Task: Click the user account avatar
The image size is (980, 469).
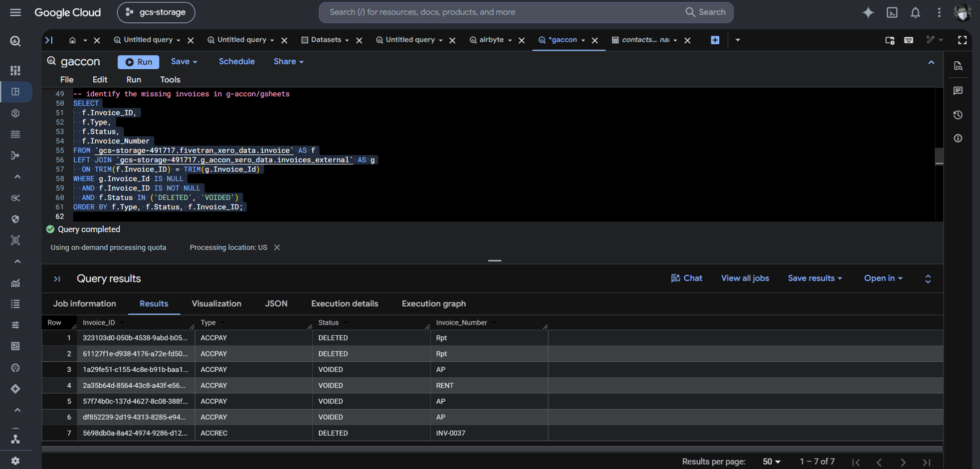Action: pos(963,12)
